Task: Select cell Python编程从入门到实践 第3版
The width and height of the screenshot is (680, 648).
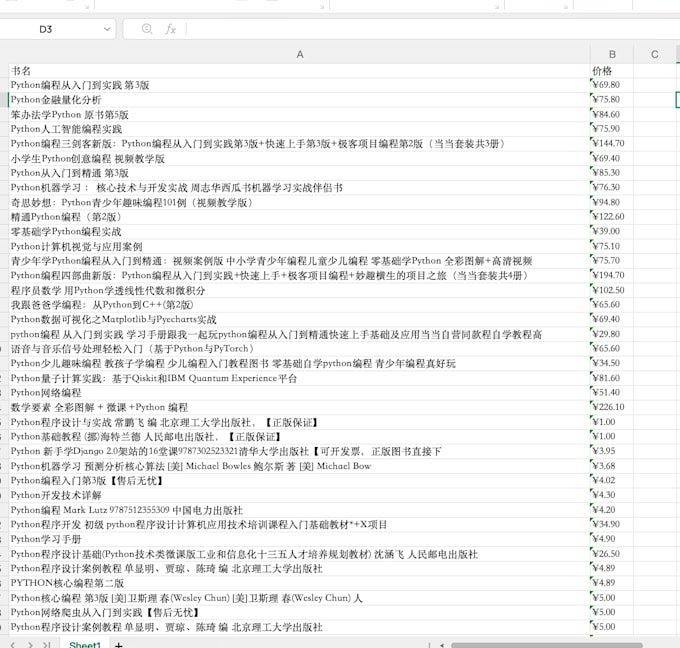Action: (300, 85)
